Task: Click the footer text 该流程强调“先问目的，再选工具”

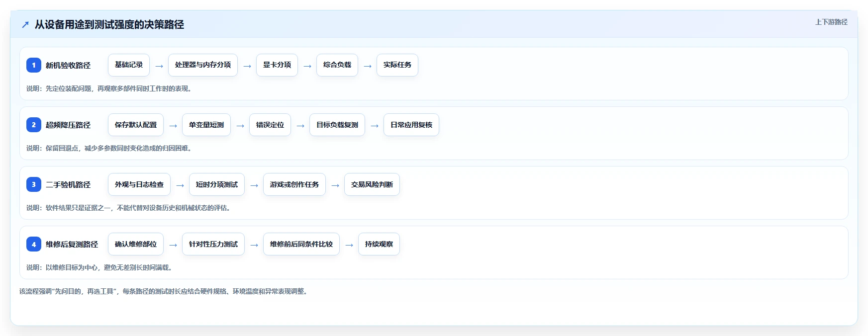Action: (x=165, y=291)
